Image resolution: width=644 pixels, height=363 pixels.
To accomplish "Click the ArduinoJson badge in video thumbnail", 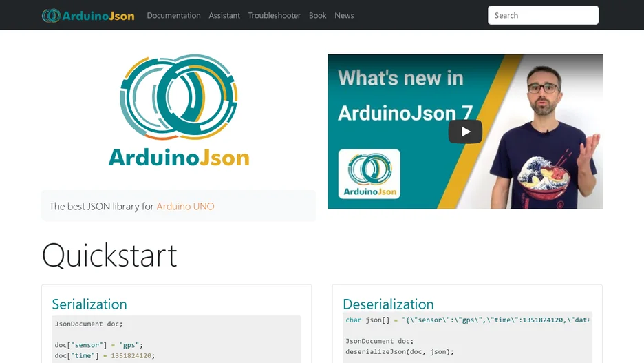I will (369, 174).
